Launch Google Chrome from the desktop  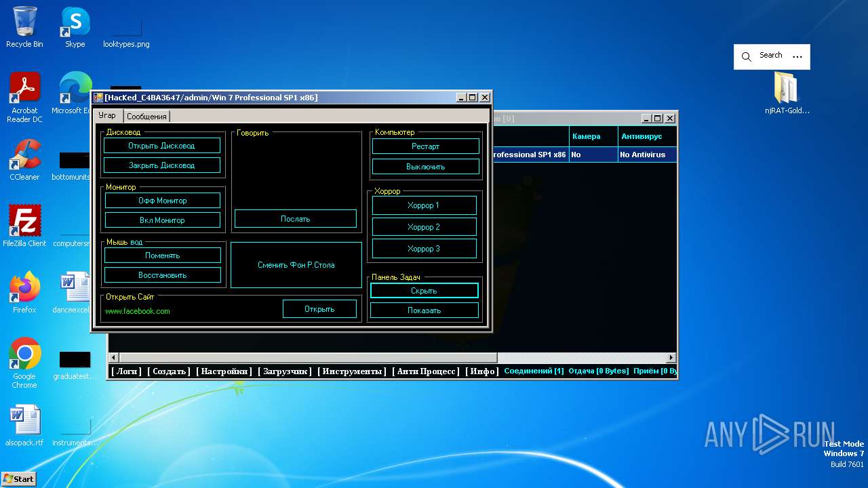tap(24, 363)
